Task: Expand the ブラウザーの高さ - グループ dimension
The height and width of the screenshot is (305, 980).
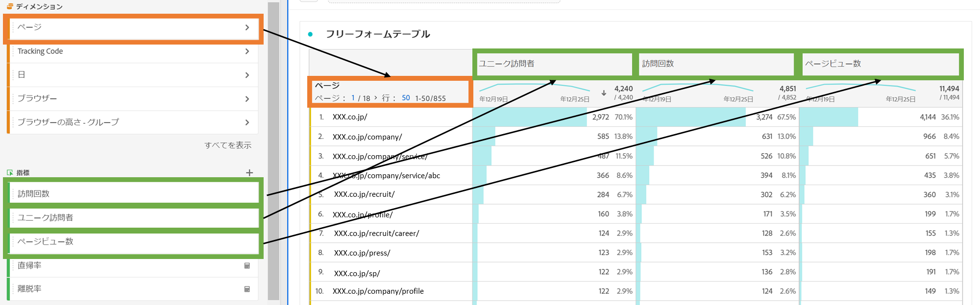Action: pos(248,122)
